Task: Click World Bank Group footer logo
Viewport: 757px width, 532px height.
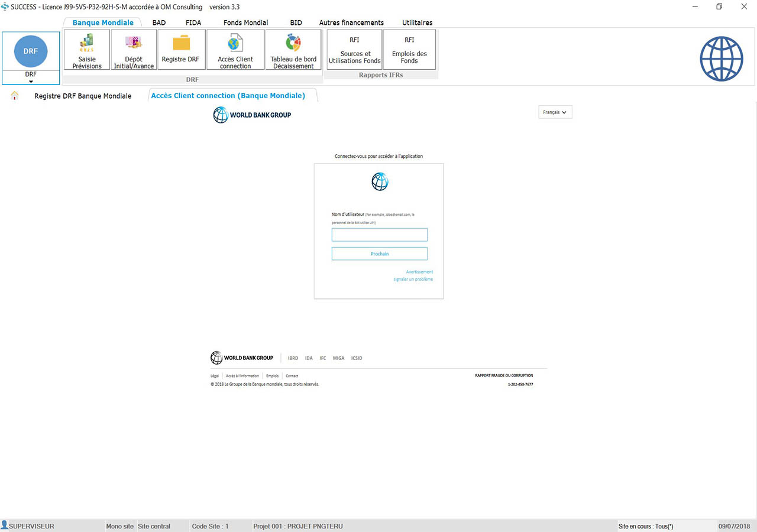Action: [x=242, y=358]
